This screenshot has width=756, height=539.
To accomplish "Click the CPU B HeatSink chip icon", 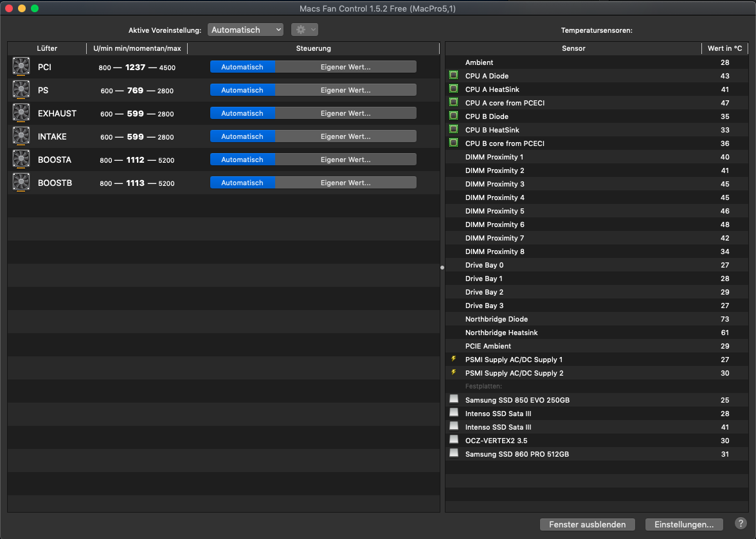I will pyautogui.click(x=454, y=129).
